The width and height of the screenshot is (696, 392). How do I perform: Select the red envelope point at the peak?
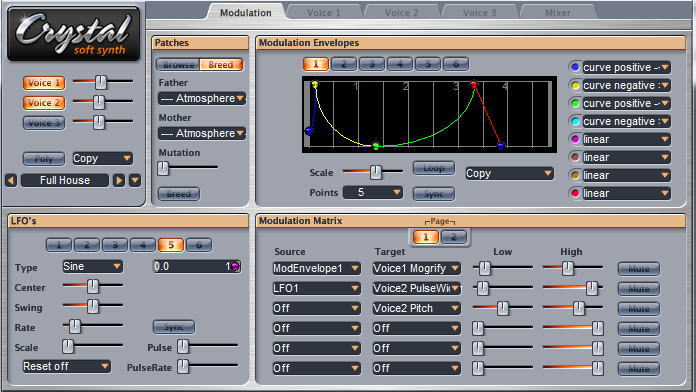(474, 84)
